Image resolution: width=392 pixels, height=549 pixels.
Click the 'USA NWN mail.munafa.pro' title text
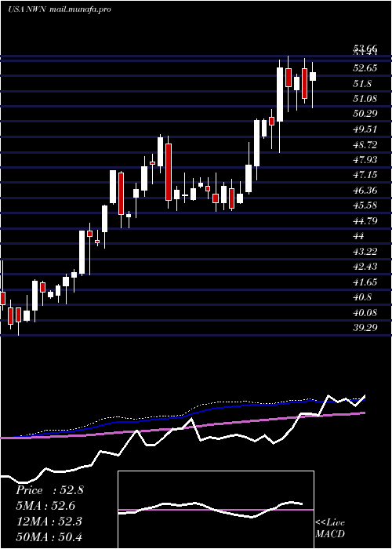(x=59, y=9)
